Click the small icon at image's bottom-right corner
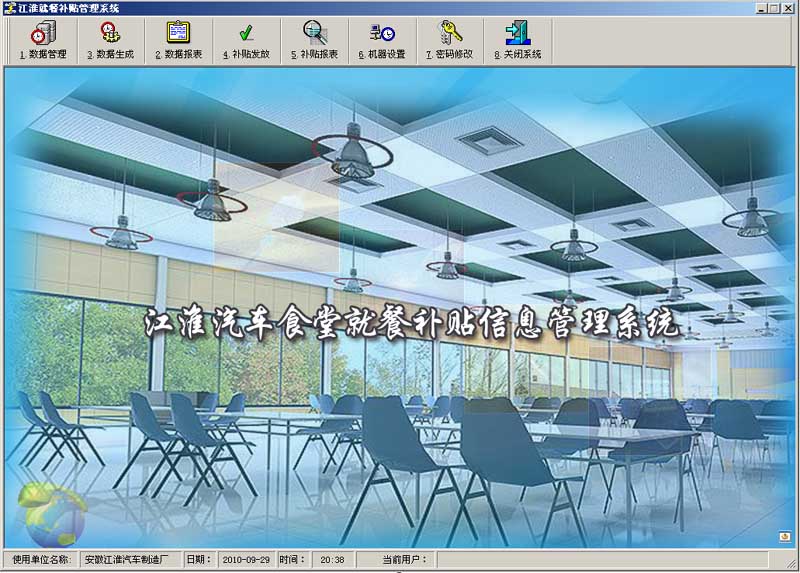 click(782, 536)
